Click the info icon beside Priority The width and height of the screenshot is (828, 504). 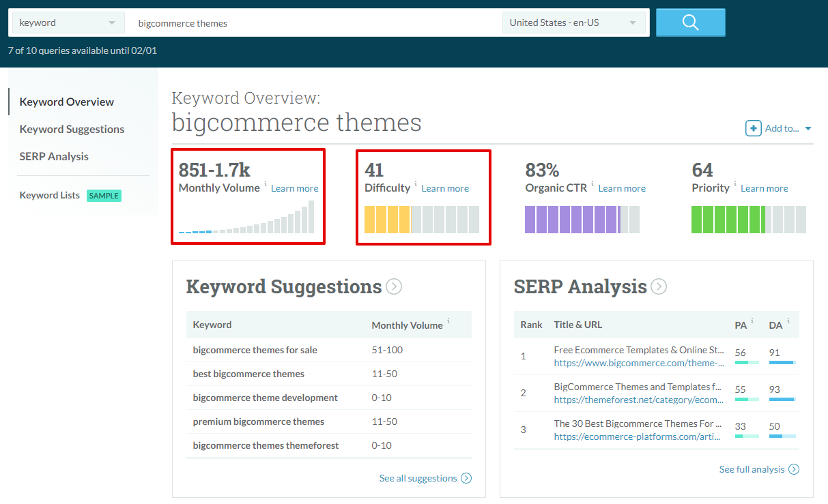735,184
